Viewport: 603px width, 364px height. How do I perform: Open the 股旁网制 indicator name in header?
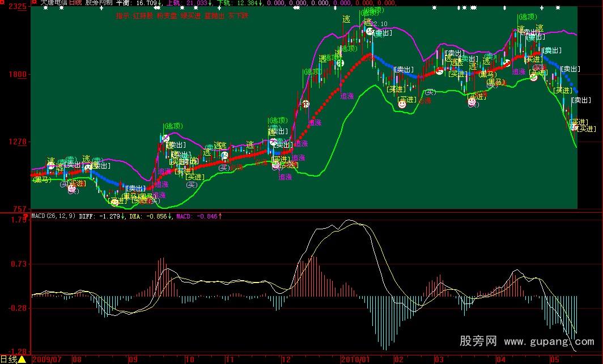99,3
